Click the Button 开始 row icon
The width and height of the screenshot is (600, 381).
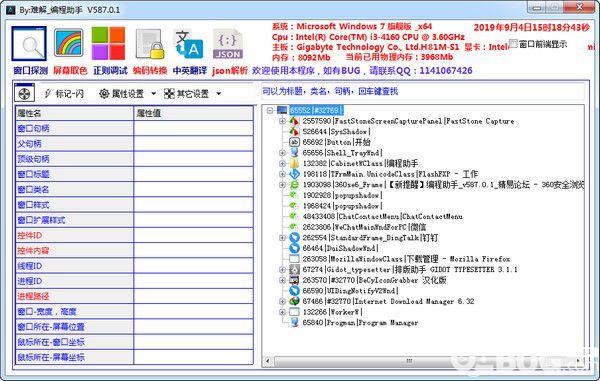pos(294,142)
